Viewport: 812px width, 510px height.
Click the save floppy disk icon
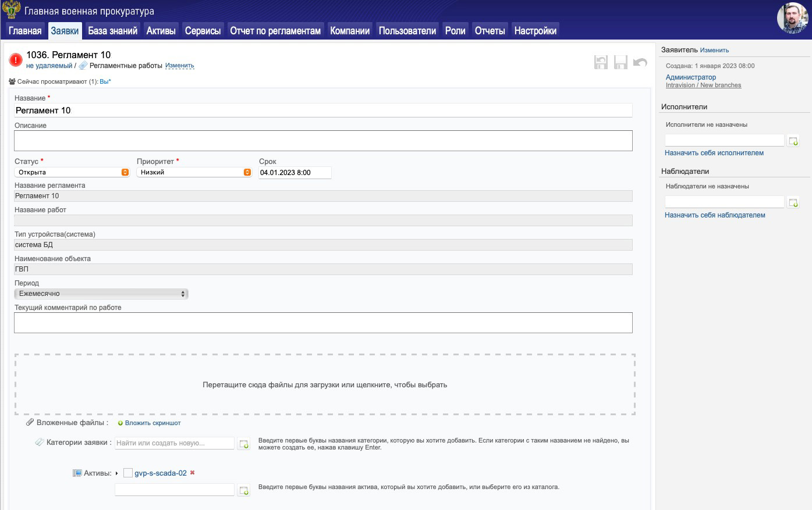620,62
